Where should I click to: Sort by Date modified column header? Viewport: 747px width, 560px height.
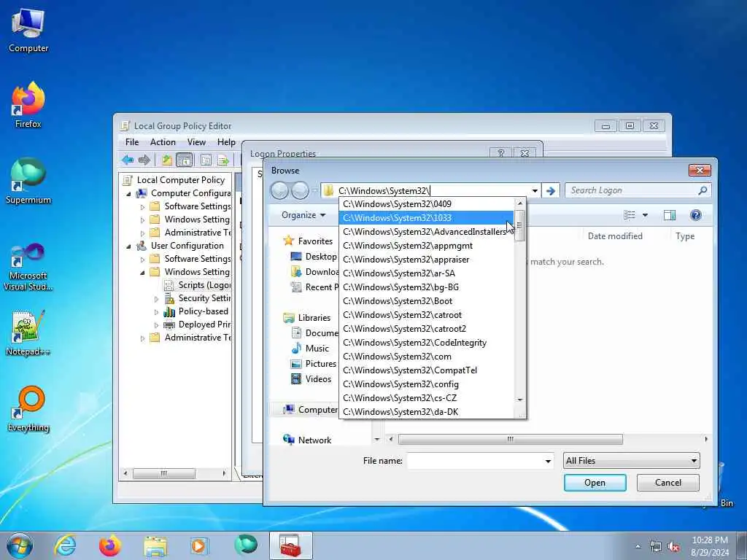click(x=615, y=236)
